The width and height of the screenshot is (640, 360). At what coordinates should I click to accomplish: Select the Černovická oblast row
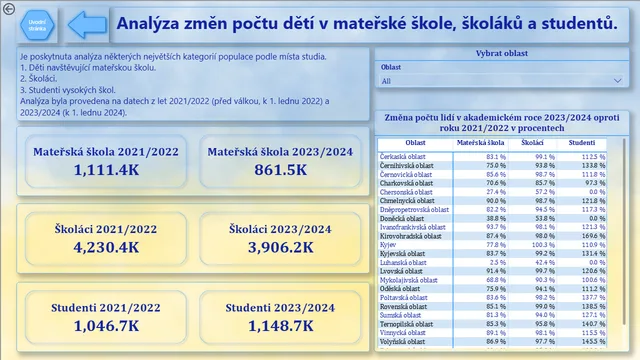point(492,174)
